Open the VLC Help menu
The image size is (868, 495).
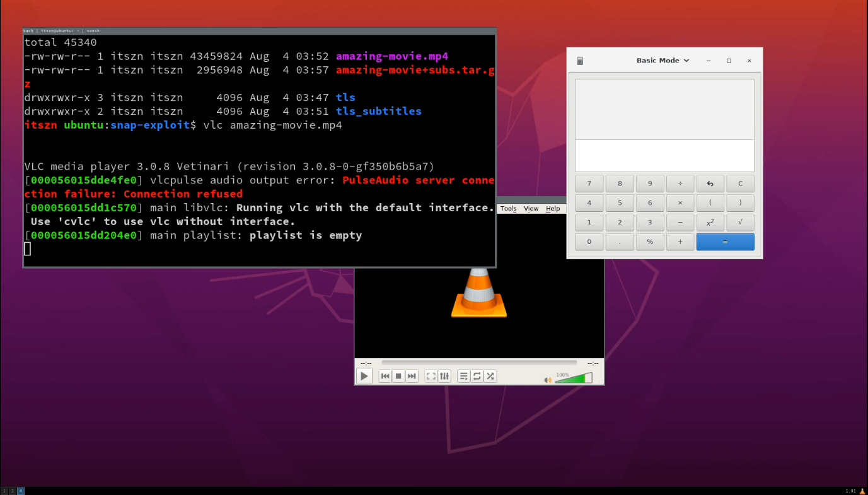(553, 209)
